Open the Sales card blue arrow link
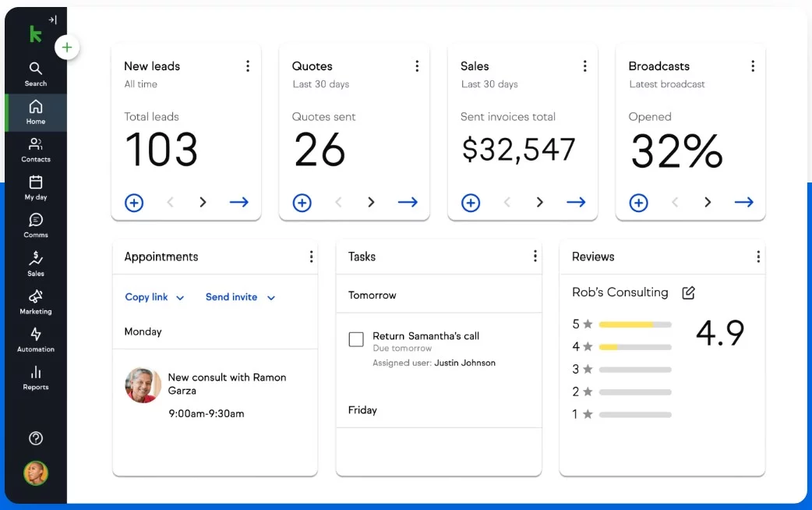 [x=576, y=203]
